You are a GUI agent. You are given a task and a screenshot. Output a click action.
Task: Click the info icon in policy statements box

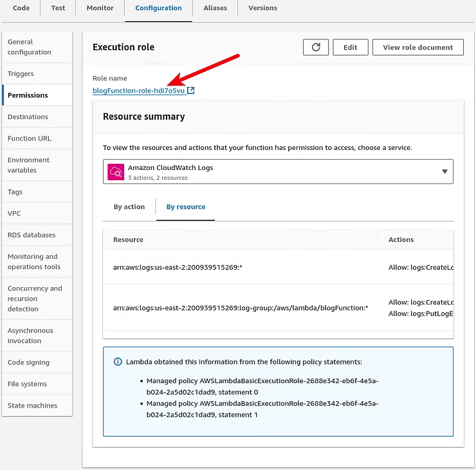pos(118,362)
